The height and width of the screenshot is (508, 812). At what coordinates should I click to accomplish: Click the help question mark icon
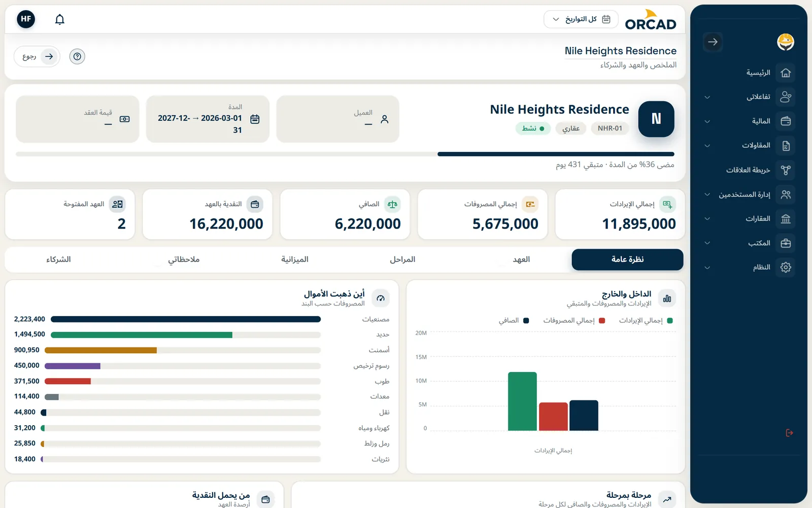(x=77, y=56)
